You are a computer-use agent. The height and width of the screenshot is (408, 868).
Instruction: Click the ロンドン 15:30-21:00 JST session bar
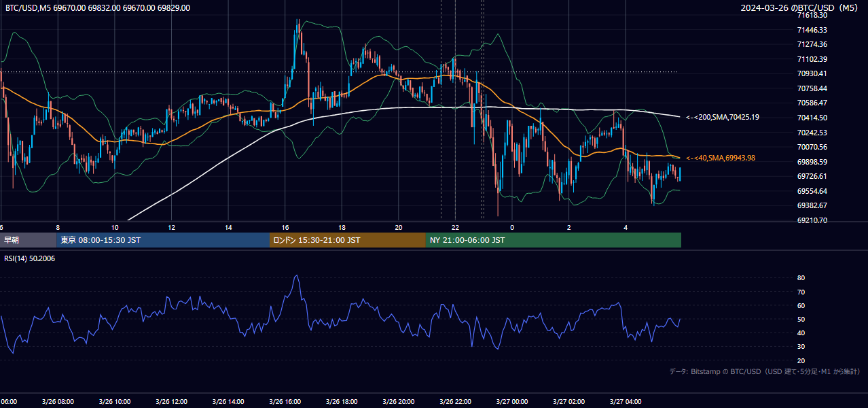click(348, 240)
